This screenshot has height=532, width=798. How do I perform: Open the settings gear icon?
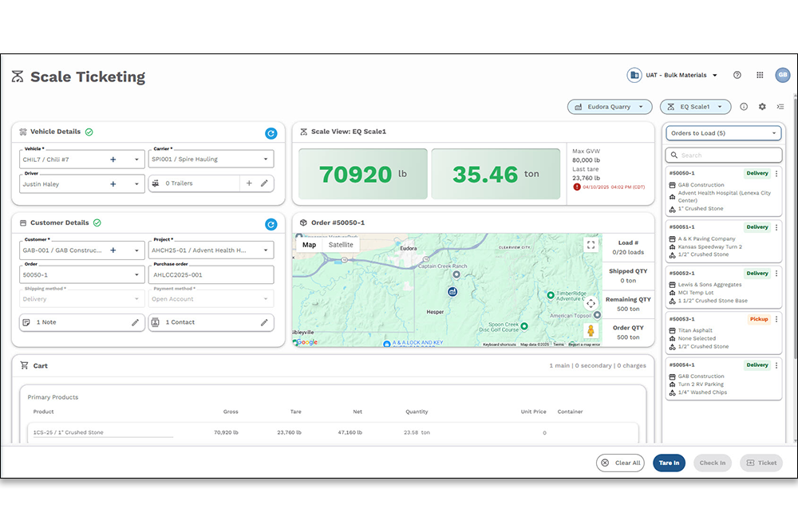(762, 107)
